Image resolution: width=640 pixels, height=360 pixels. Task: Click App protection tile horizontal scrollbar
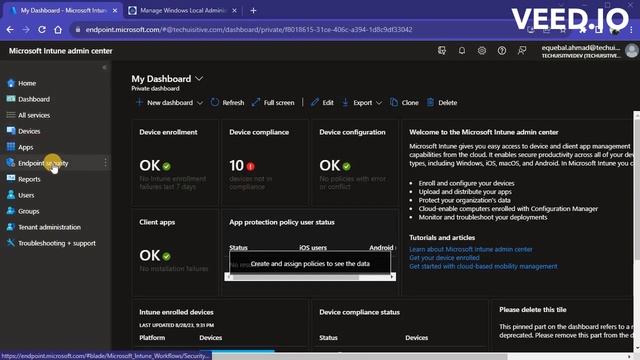(x=296, y=277)
